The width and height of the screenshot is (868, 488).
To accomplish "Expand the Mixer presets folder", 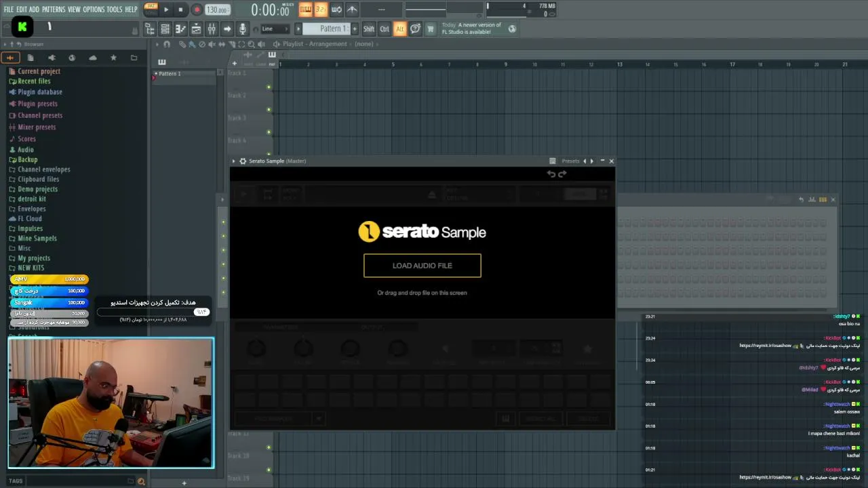I will pyautogui.click(x=33, y=127).
